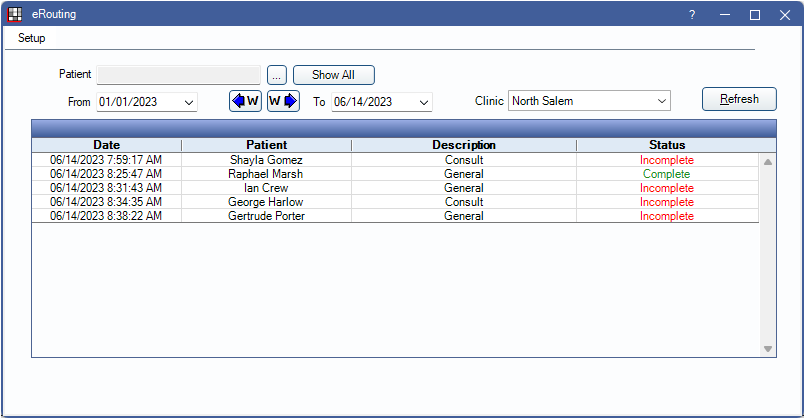Click the scrollbar down arrow
Screen dimensions: 805x420
point(768,349)
